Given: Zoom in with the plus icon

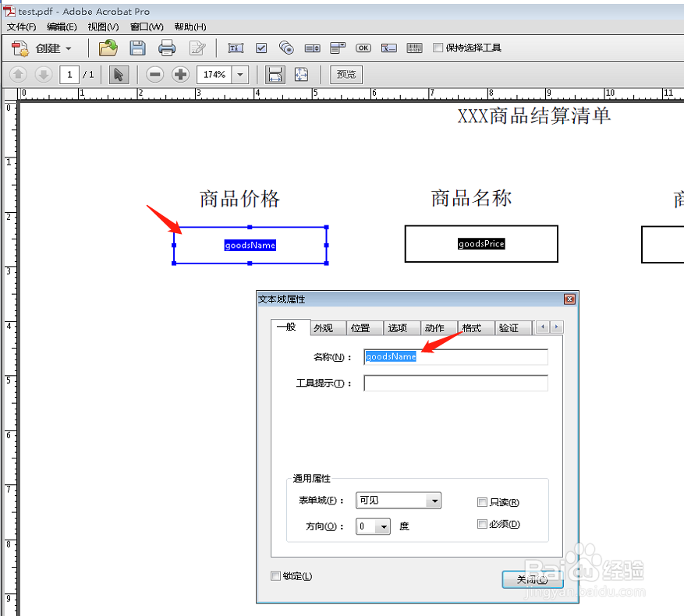Looking at the screenshot, I should pos(181,74).
